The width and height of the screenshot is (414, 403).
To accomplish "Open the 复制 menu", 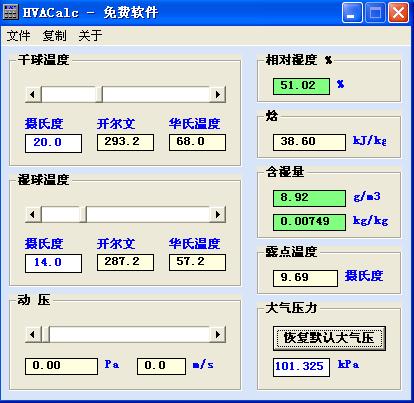I will click(x=54, y=36).
